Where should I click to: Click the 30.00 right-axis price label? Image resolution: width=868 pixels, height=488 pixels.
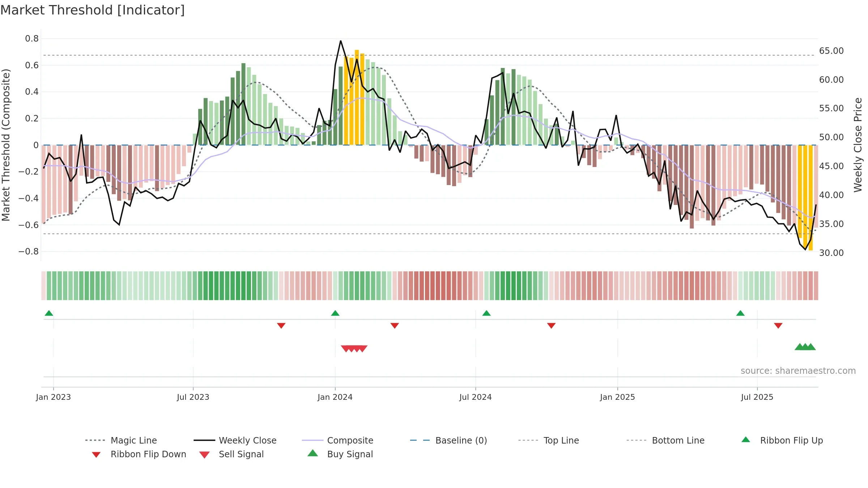pos(831,253)
